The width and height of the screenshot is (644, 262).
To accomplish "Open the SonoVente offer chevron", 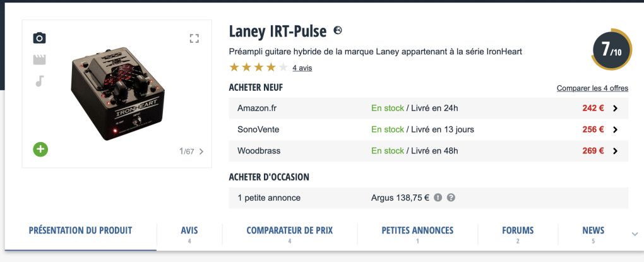I will click(615, 130).
